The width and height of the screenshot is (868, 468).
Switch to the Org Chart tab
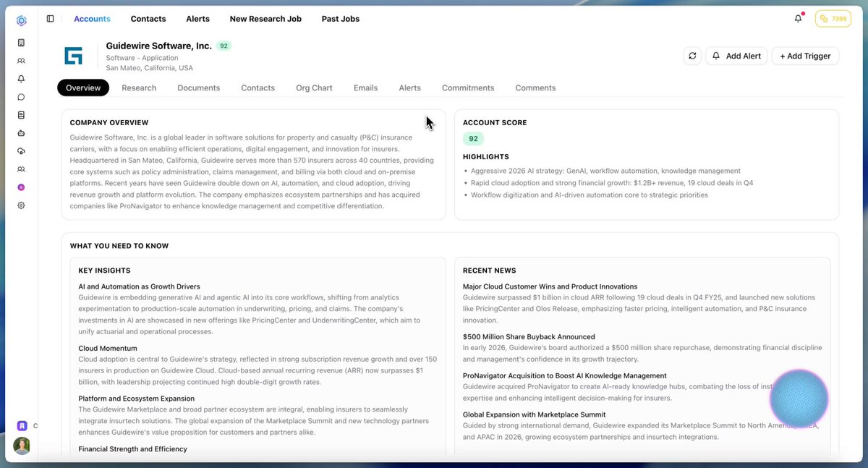point(314,88)
